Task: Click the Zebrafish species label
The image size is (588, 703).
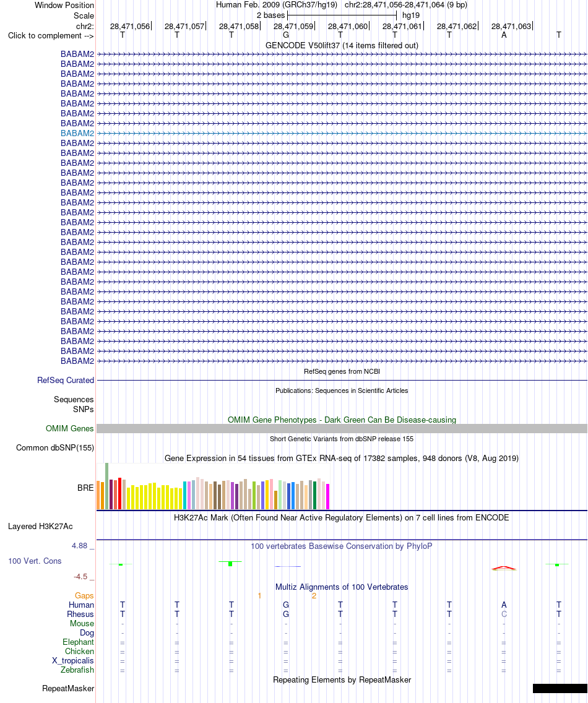Action: coord(77,670)
